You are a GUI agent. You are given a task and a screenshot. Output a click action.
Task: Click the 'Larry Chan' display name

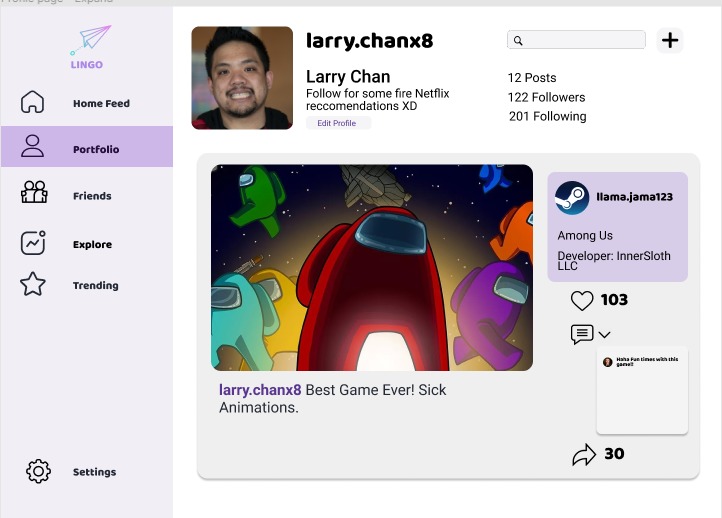[x=348, y=76]
